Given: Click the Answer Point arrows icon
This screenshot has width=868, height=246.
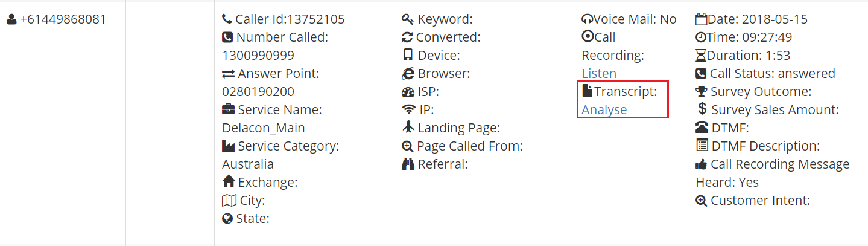Looking at the screenshot, I should 228,74.
